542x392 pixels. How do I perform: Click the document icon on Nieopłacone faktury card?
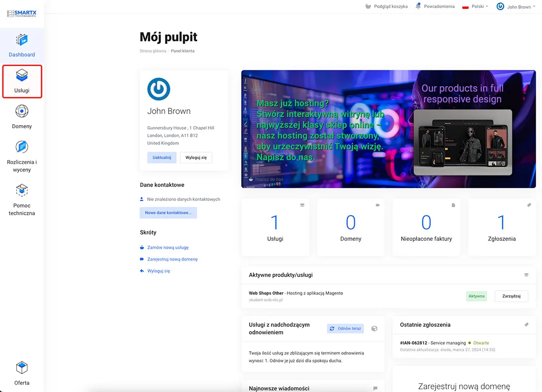point(453,205)
